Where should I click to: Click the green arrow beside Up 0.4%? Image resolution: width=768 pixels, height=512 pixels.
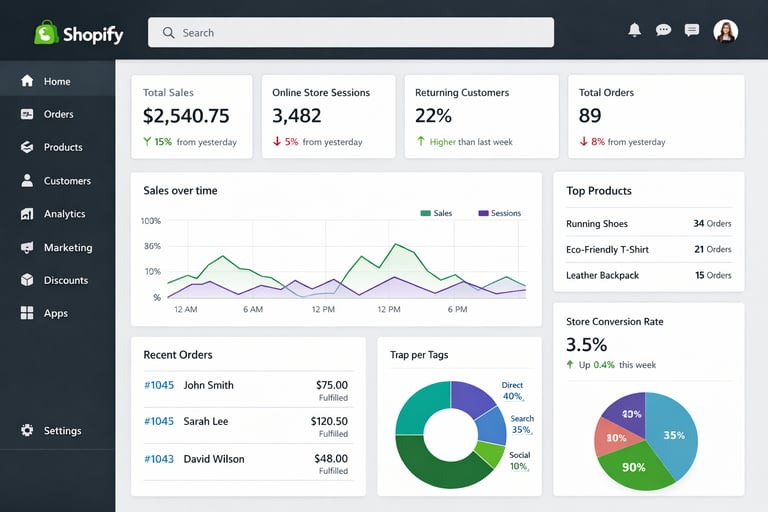click(x=570, y=365)
